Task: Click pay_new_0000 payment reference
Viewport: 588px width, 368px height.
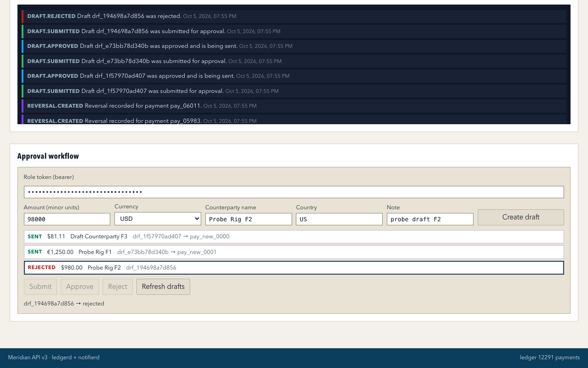Action: pos(210,237)
